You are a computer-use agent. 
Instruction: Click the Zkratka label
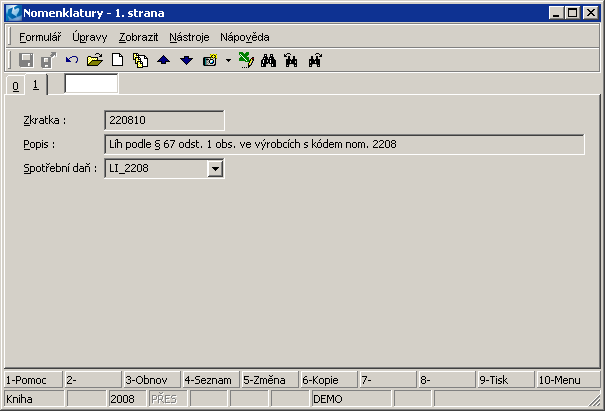coord(44,120)
